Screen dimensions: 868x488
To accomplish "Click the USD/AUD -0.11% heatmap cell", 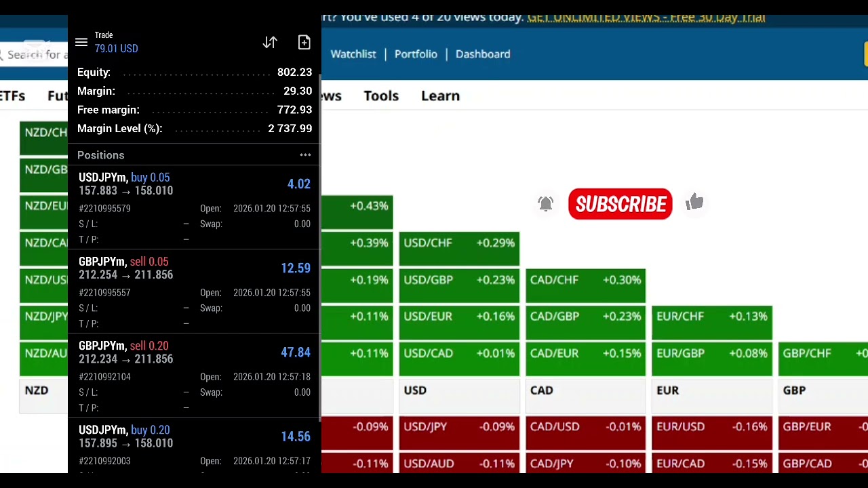I will [459, 463].
